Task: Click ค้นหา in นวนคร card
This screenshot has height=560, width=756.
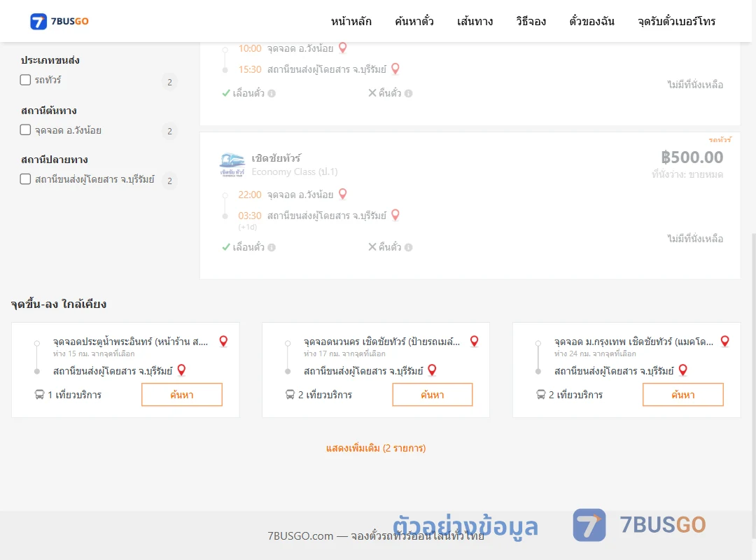Action: (x=433, y=395)
